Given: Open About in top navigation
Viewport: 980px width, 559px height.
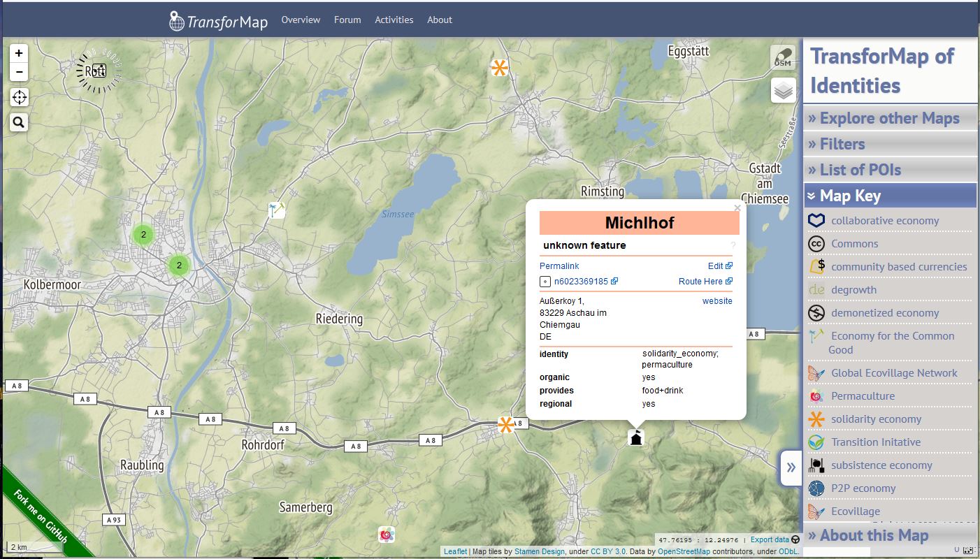Looking at the screenshot, I should pos(440,20).
